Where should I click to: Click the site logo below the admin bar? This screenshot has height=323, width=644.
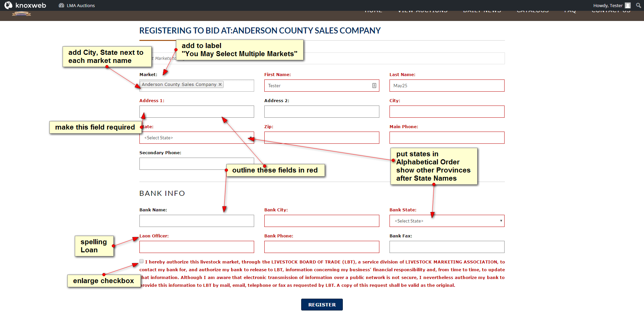(x=21, y=14)
